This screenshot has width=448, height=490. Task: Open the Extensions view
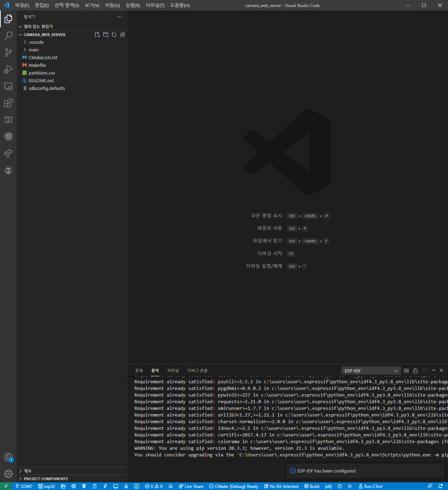pyautogui.click(x=8, y=103)
